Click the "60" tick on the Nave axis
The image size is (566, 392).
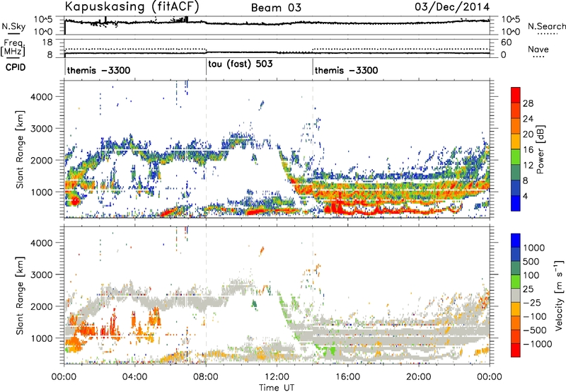point(506,42)
